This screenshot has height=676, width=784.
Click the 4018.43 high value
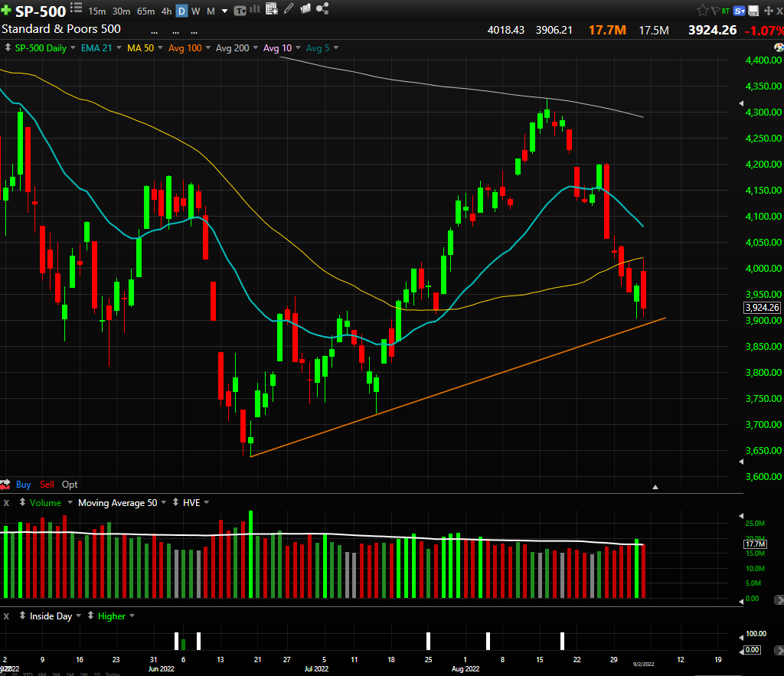coord(506,30)
